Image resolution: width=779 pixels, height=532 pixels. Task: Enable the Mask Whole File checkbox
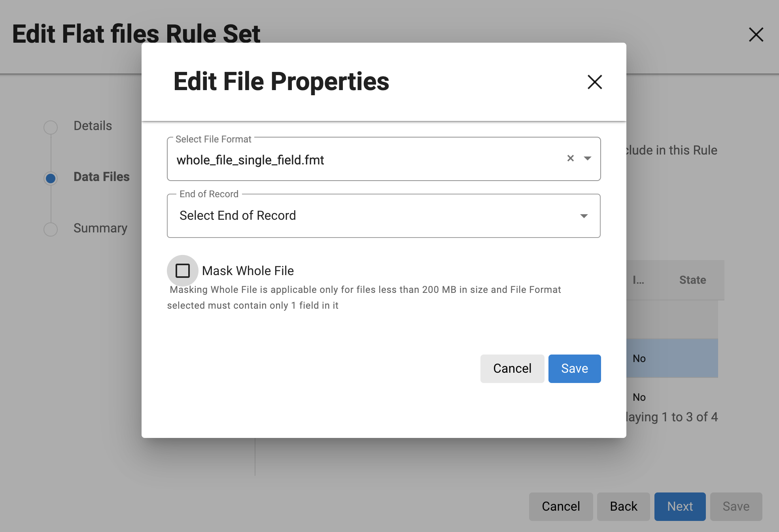[x=182, y=270]
